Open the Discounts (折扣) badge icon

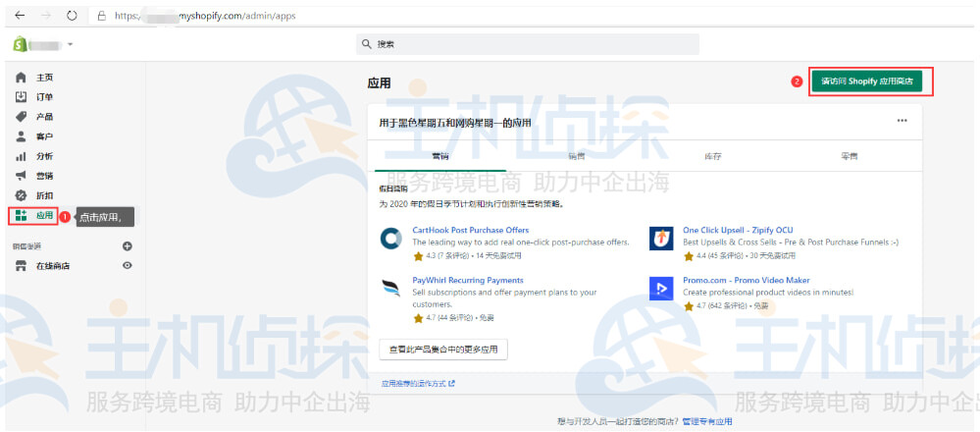21,195
